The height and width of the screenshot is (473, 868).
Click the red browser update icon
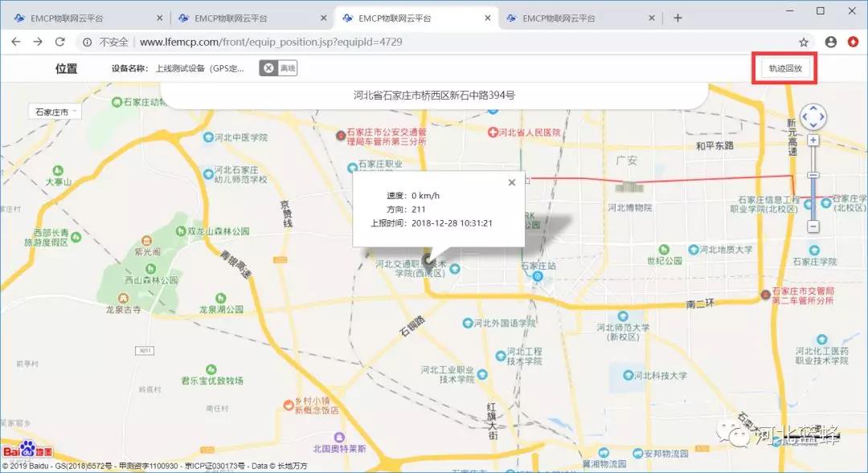(853, 42)
